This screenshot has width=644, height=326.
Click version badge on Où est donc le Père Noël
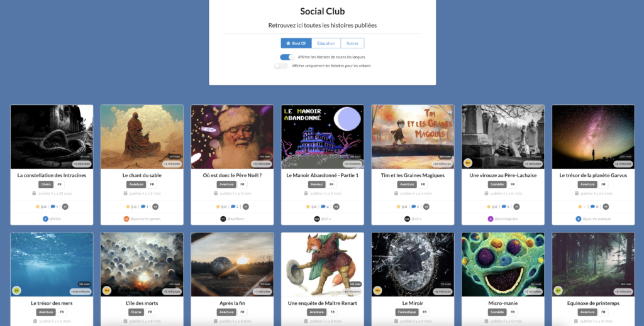tap(246, 207)
